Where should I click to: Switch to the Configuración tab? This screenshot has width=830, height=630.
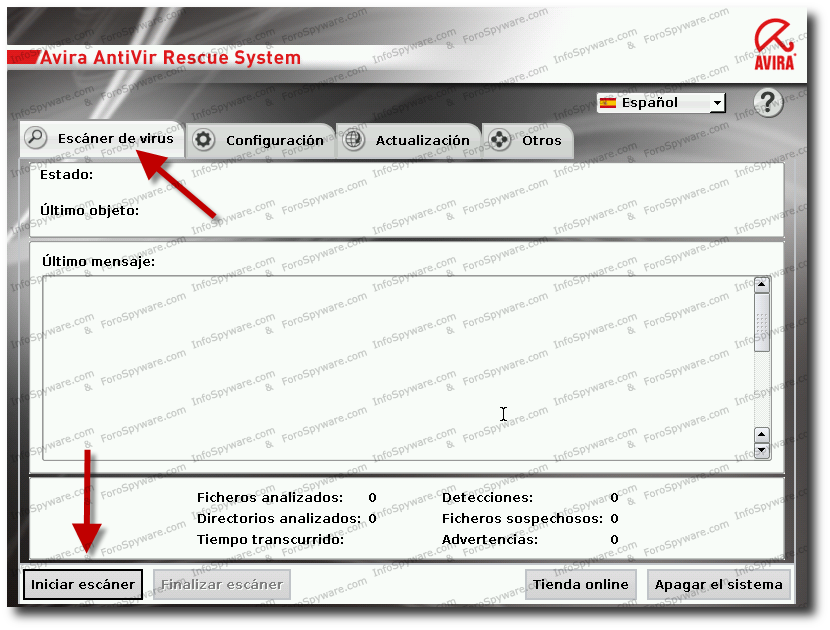coord(259,141)
